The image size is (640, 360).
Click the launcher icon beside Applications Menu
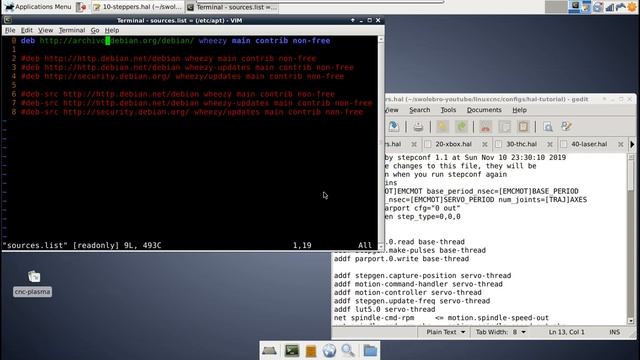(81, 7)
